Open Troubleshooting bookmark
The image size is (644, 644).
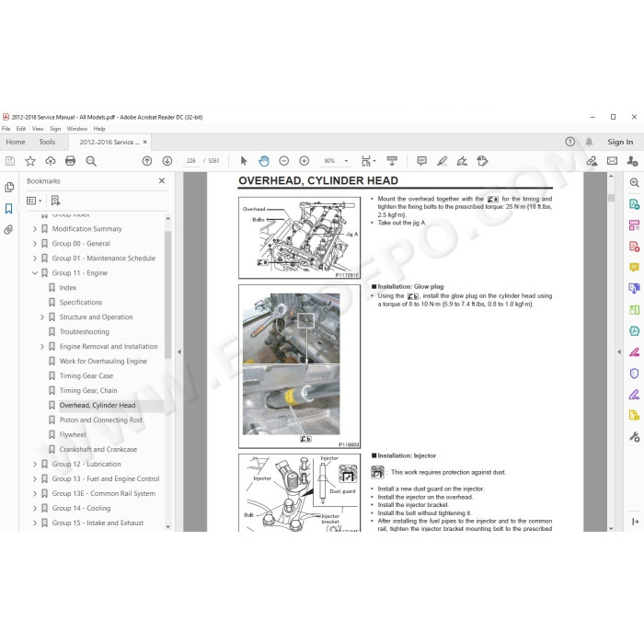point(85,332)
